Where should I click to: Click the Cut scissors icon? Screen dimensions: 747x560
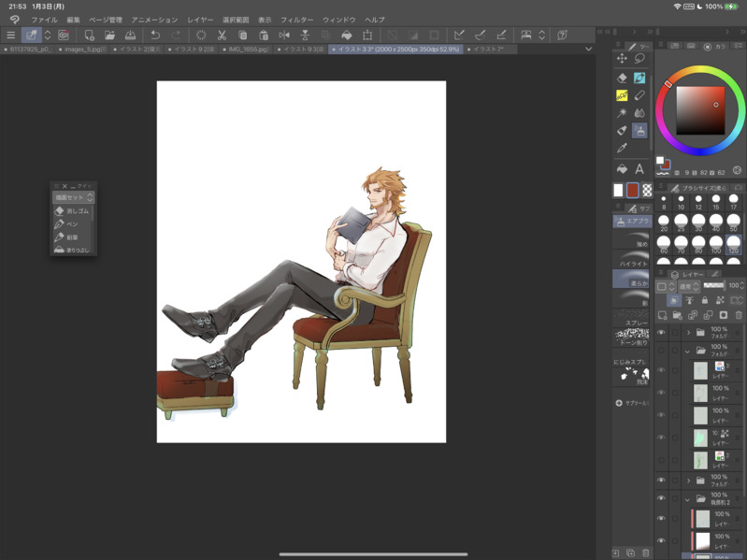pyautogui.click(x=222, y=35)
